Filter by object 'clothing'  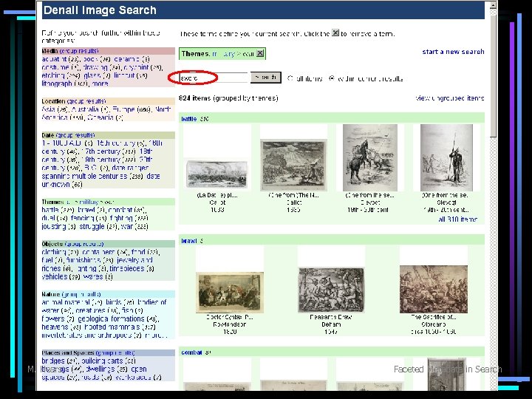54,252
